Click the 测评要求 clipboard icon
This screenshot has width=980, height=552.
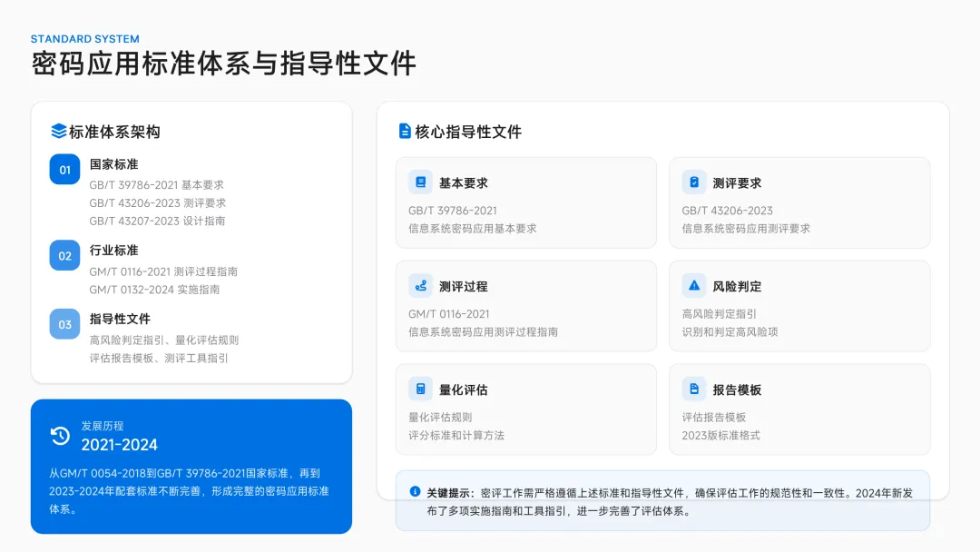pos(694,182)
